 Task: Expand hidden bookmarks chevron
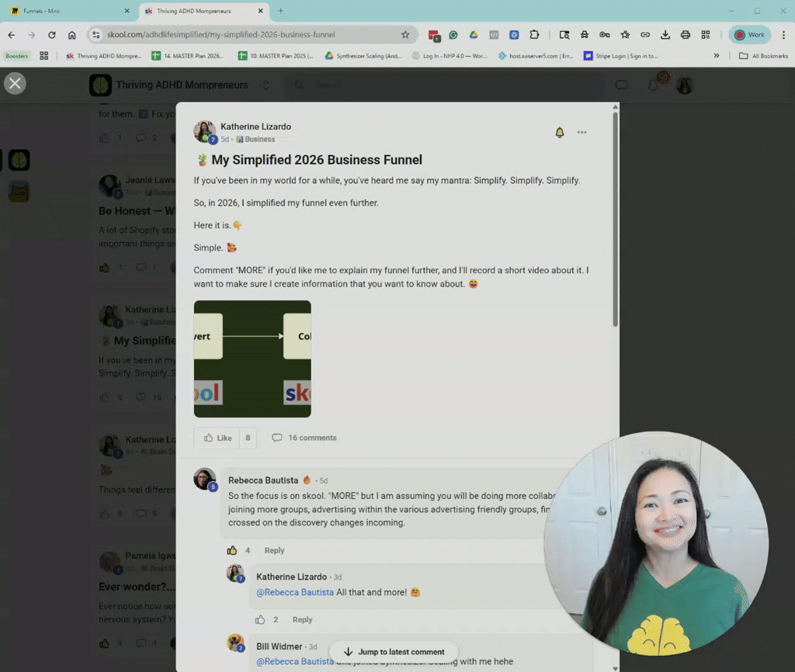(717, 56)
